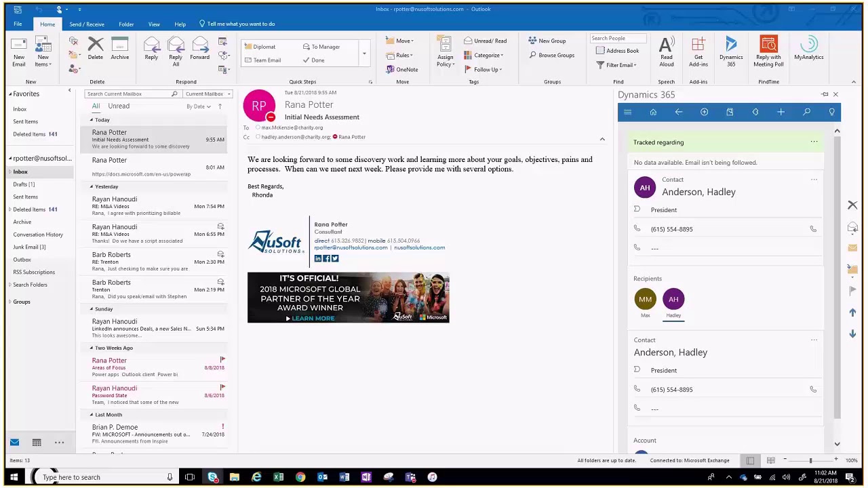Open search in Dynamics 365 pane

(x=806, y=113)
